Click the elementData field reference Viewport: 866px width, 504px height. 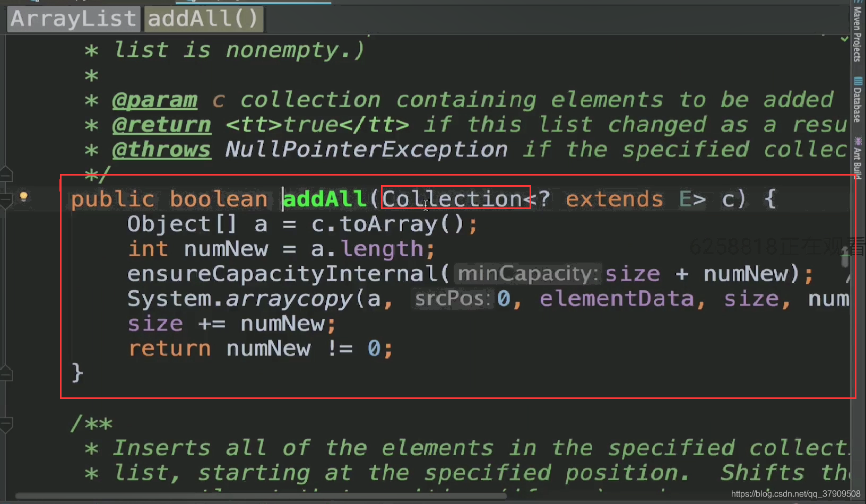click(617, 299)
